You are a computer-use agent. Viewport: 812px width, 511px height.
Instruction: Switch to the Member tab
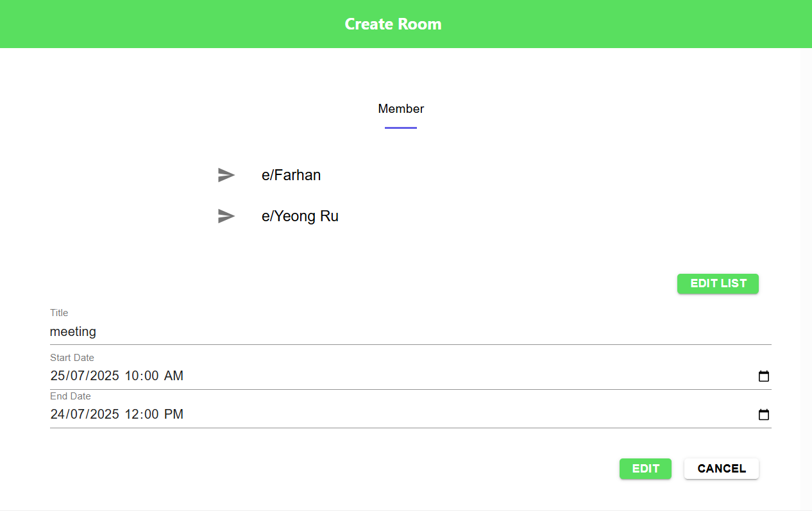tap(401, 109)
